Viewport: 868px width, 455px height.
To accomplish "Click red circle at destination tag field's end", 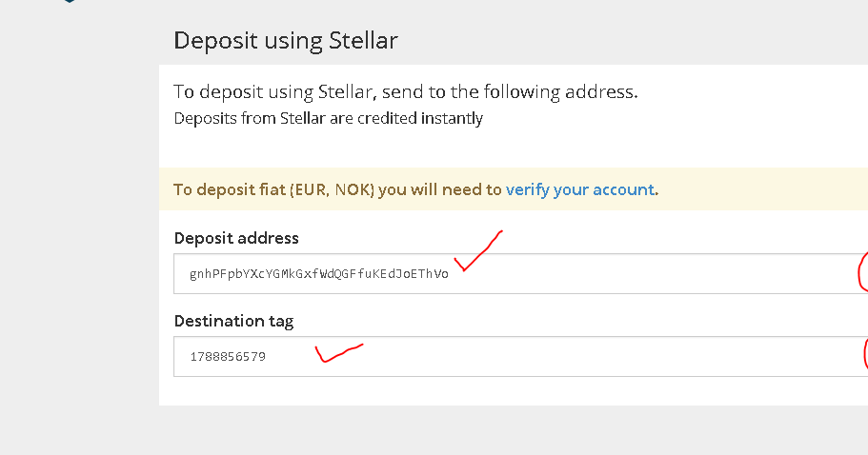I will pyautogui.click(x=865, y=355).
